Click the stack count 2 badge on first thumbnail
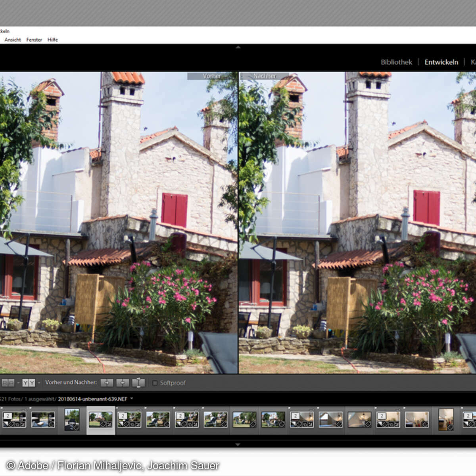The image size is (476, 476). 8,415
